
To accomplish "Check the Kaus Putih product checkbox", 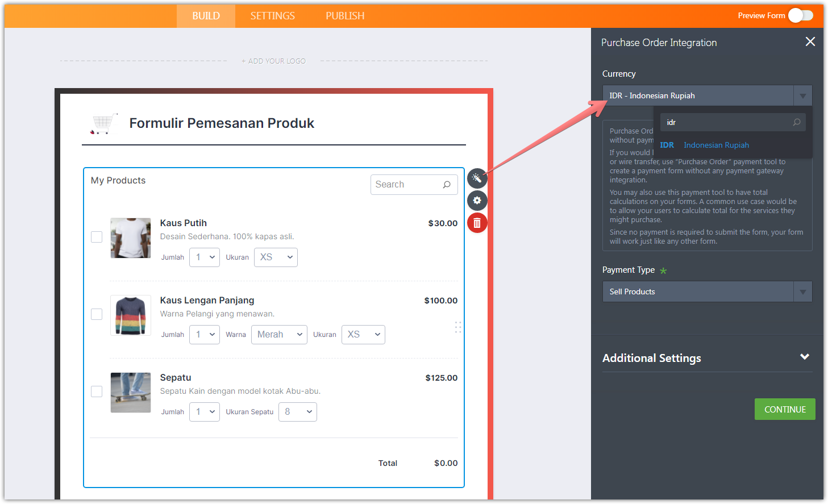I will [x=97, y=237].
